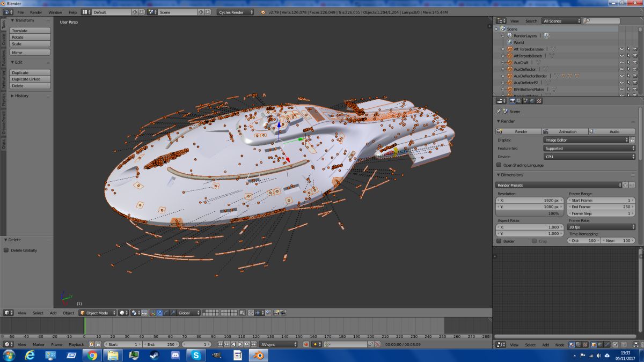Viewport: 644px width, 362px height.
Task: Delete the Default screen layout with X icon
Action: coord(141,12)
